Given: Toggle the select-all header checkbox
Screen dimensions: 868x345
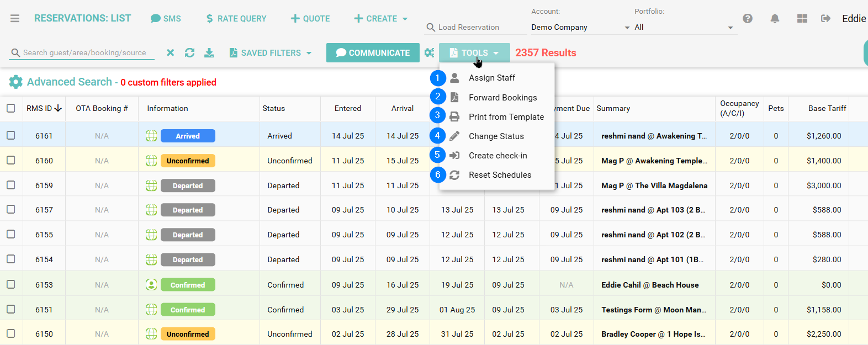Looking at the screenshot, I should [11, 108].
